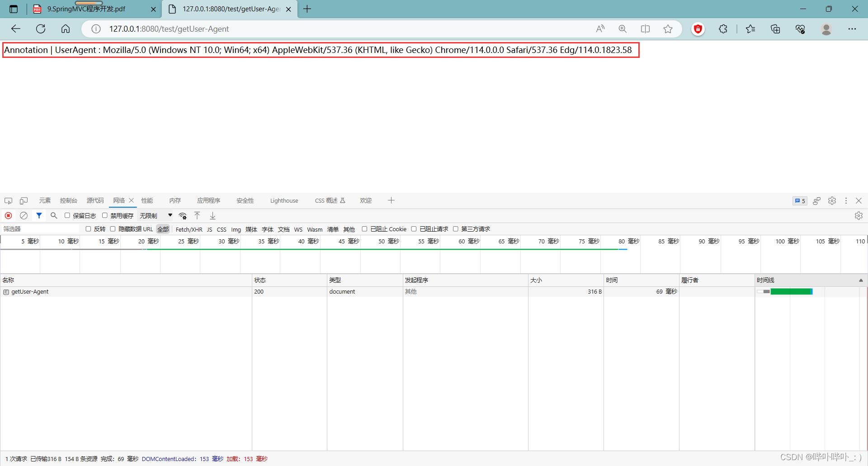Switch to the 应用程序 DevTools tab
Viewport: 868px width, 466px height.
(x=208, y=200)
